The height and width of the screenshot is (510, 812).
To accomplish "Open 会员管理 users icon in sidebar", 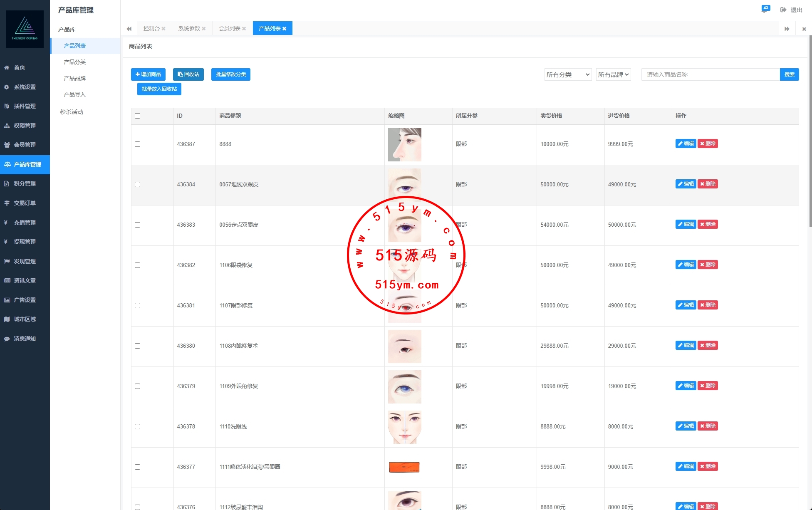I will pyautogui.click(x=7, y=145).
